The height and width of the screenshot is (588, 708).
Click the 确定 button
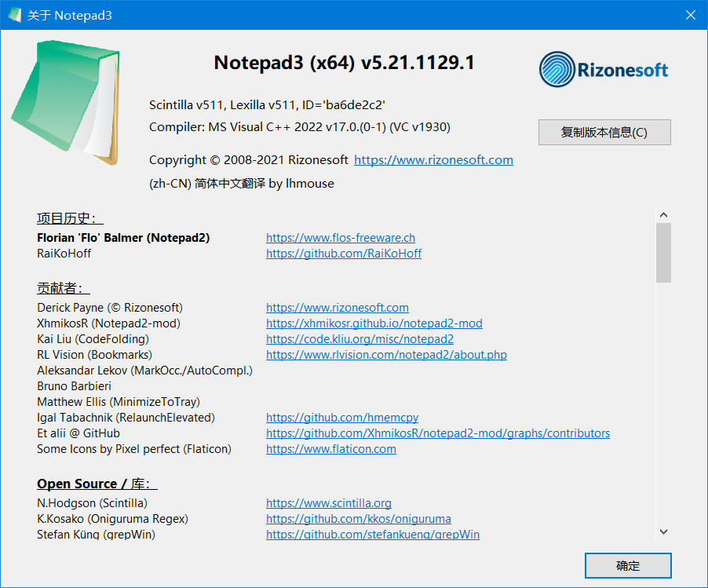click(x=628, y=565)
